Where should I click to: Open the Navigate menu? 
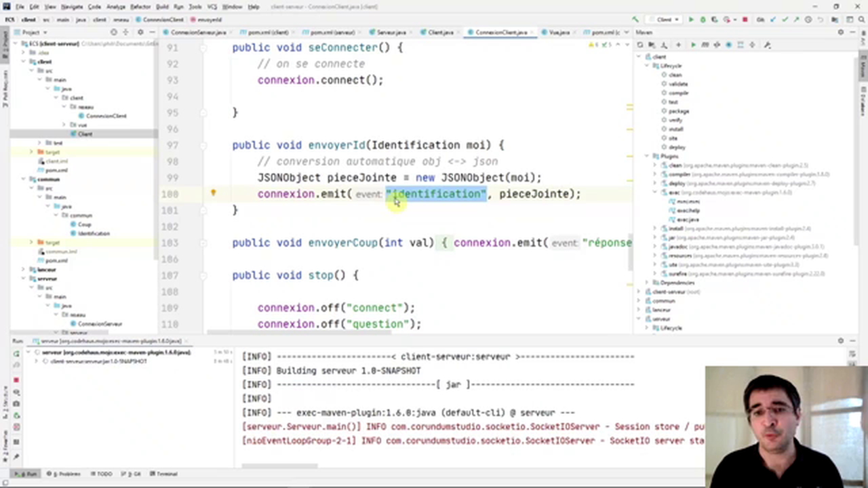click(72, 7)
